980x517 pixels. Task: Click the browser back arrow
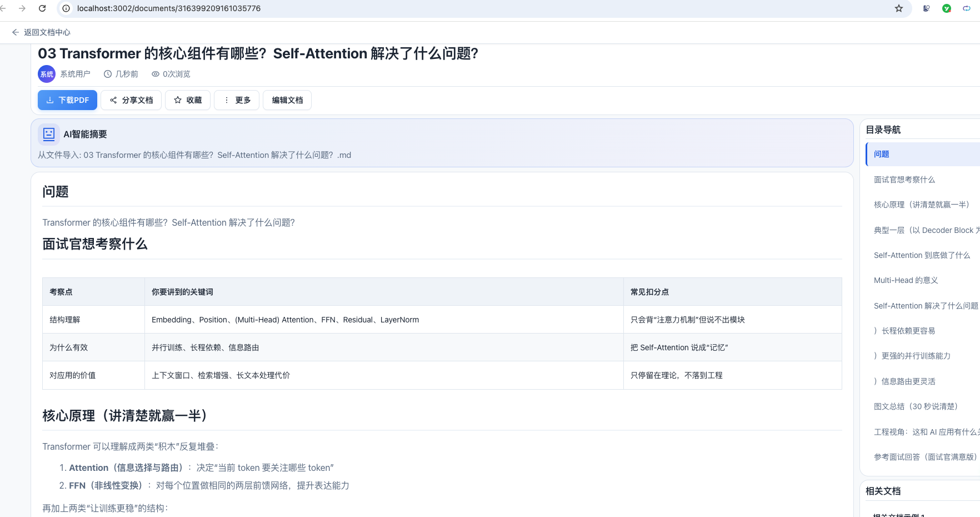click(3, 8)
